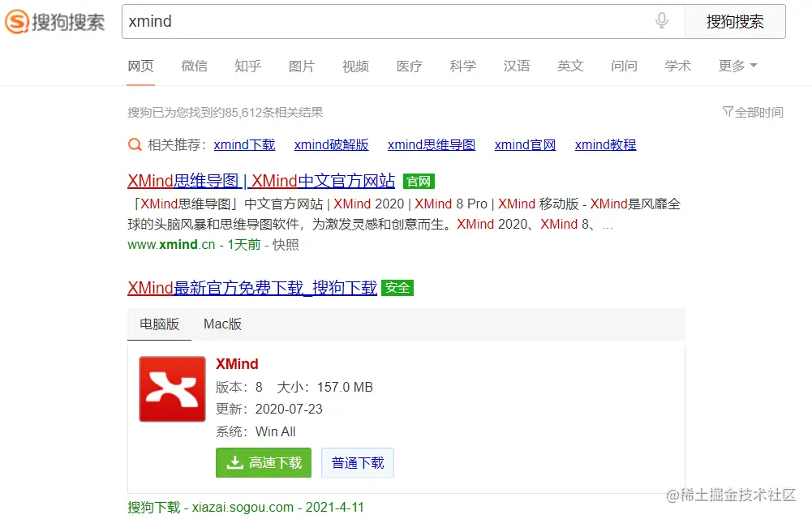Click the 官网 green badge
This screenshot has width=812, height=519.
[x=419, y=181]
